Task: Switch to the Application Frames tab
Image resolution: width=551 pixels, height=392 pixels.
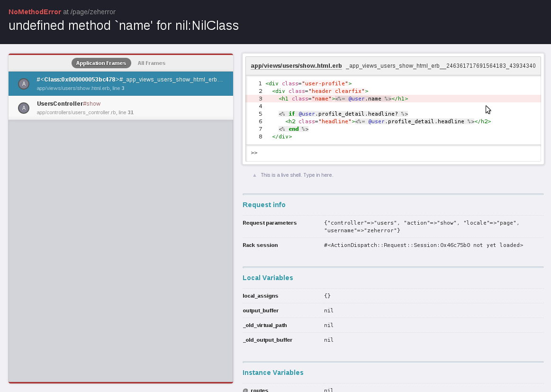Action: [x=101, y=63]
